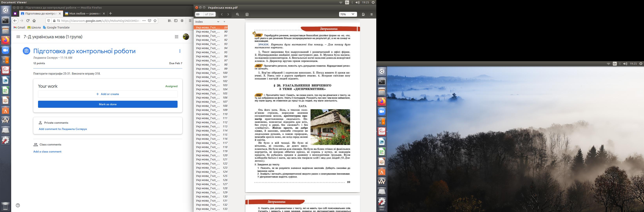Image resolution: width=644 pixels, height=212 pixels.
Task: Expand the Index sidebar selector dropdown
Action: tap(218, 22)
